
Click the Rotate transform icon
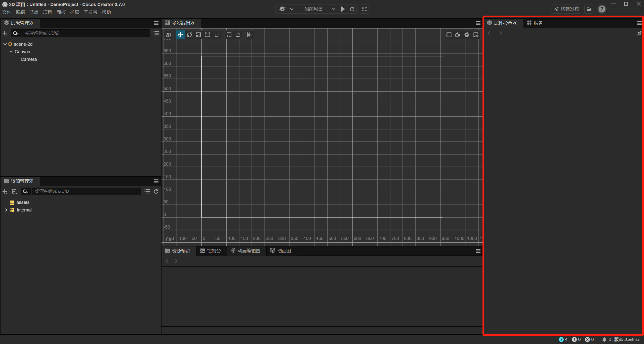[189, 34]
